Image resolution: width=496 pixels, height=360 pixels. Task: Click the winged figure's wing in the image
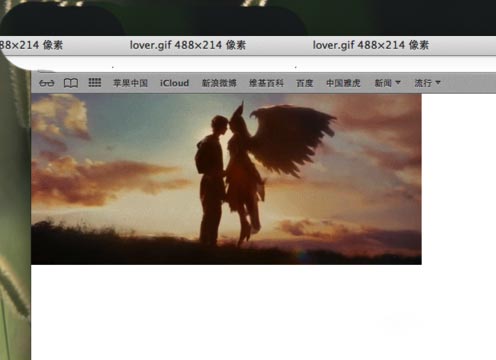coord(292,138)
